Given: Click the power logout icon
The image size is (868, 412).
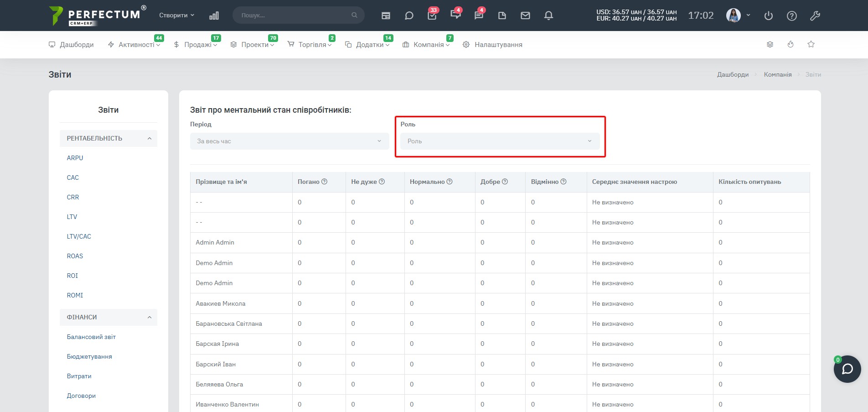Looking at the screenshot, I should click(769, 16).
